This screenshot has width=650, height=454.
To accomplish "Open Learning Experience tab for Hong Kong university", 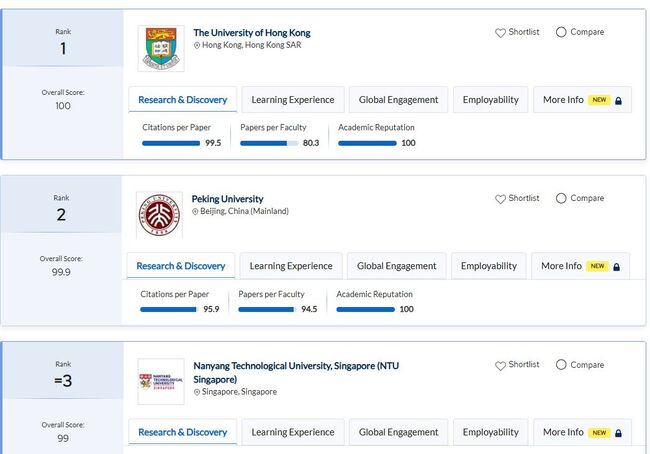I will (292, 100).
